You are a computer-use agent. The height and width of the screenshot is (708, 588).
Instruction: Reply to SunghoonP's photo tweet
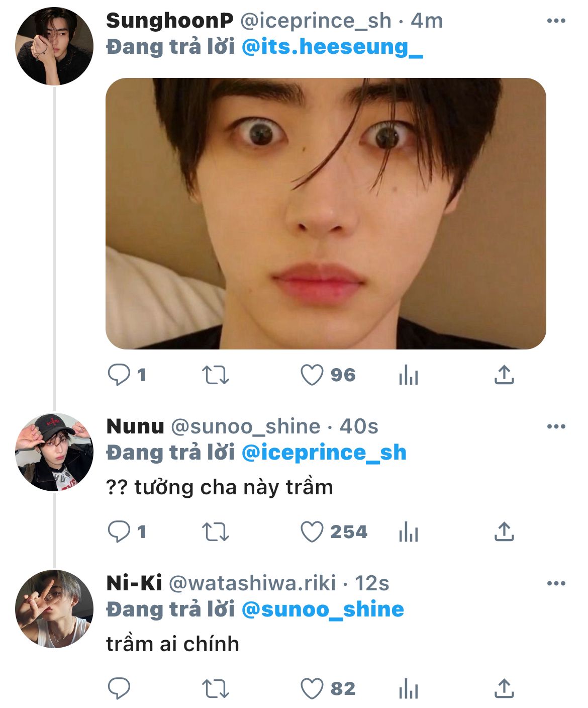click(x=119, y=375)
